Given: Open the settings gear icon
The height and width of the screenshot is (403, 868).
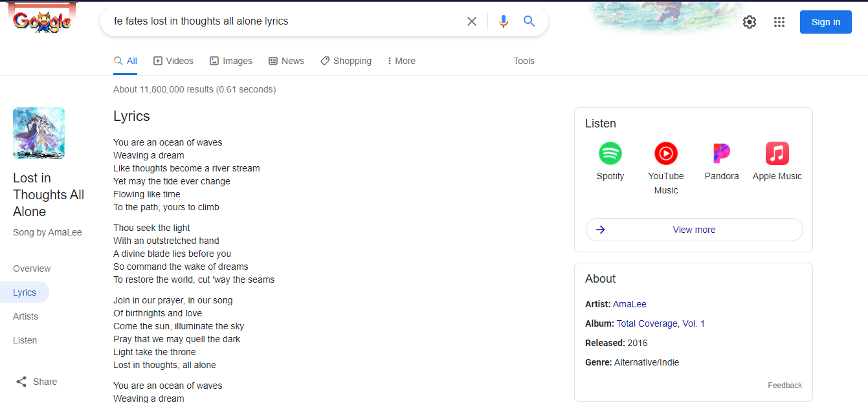Looking at the screenshot, I should click(x=749, y=22).
